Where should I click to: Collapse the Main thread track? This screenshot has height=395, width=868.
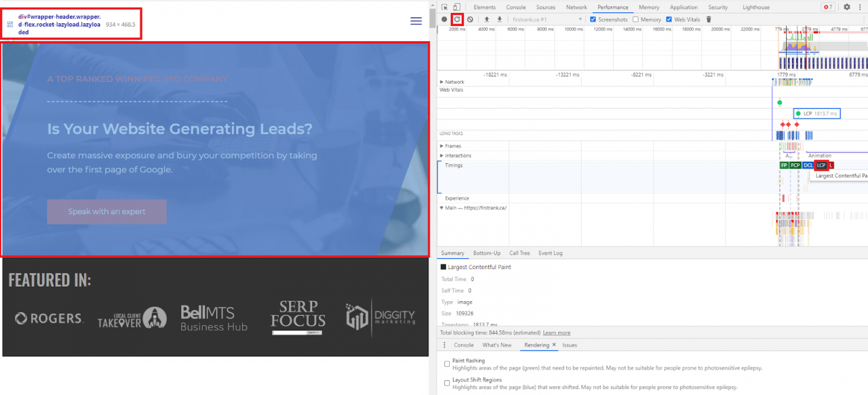442,208
